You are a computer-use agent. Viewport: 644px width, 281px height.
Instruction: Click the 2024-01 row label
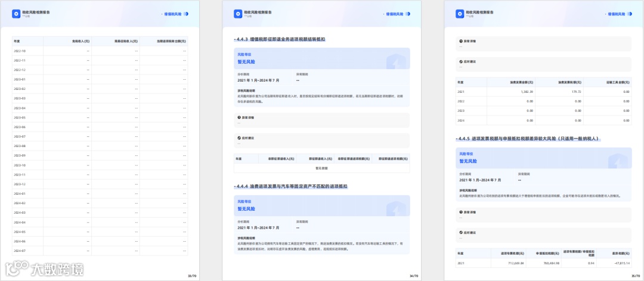tap(20, 193)
